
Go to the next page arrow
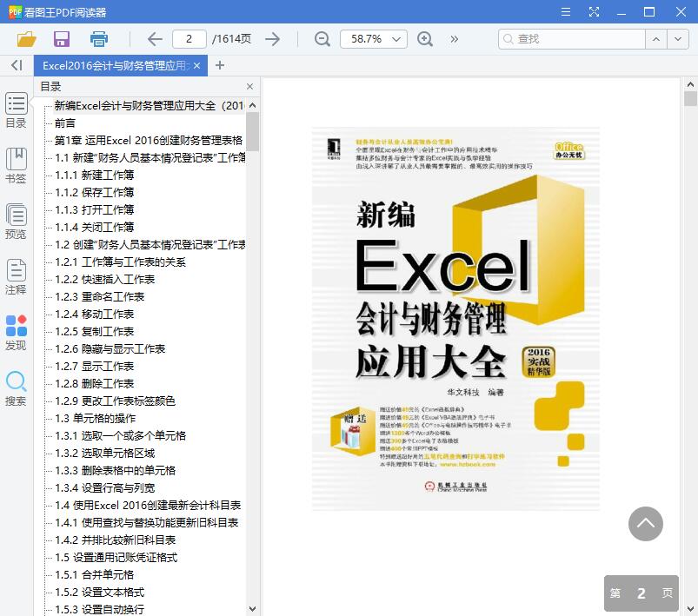point(272,39)
